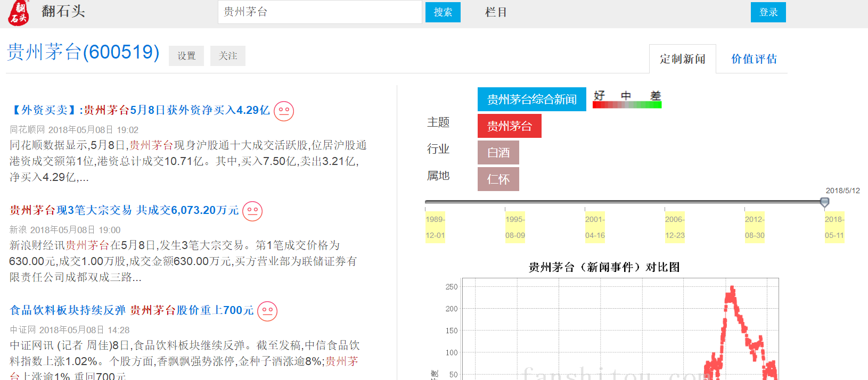
Task: Select 贵州茅台综合新闻 blue button
Action: [x=532, y=99]
